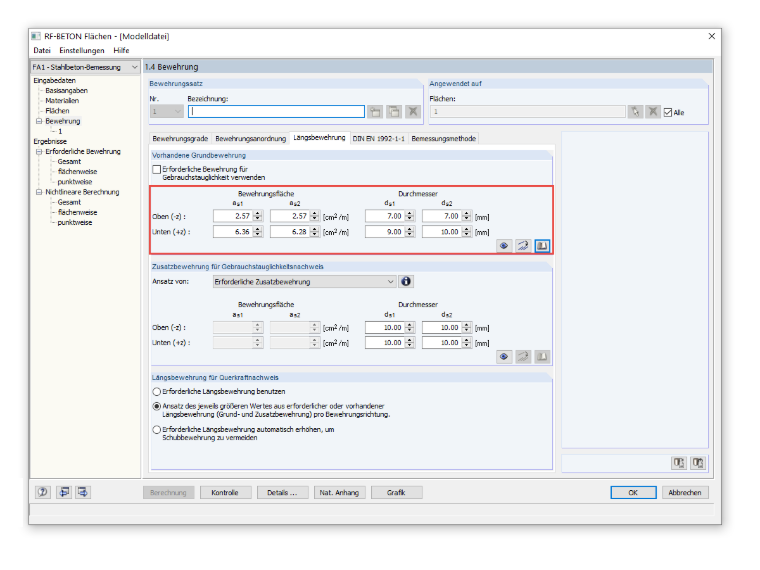Screen dimensions: 760x570
Task: Click the Kontrolle button
Action: pos(225,492)
